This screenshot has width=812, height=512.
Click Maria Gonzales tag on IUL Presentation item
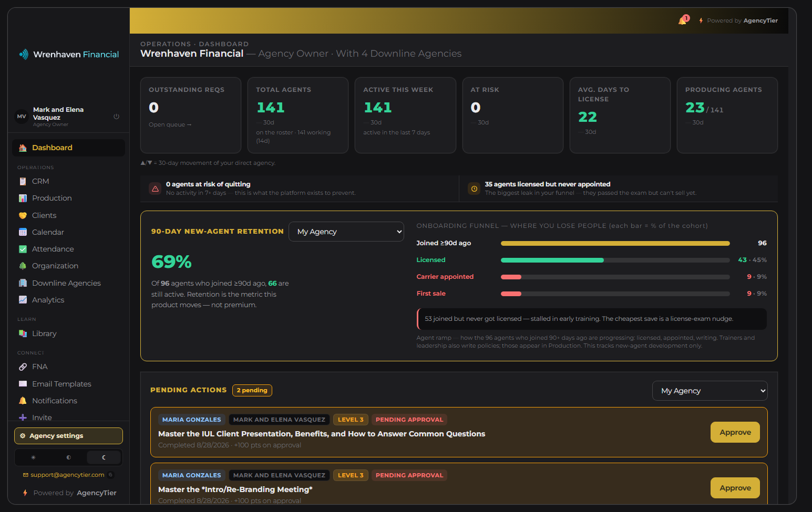(192, 420)
